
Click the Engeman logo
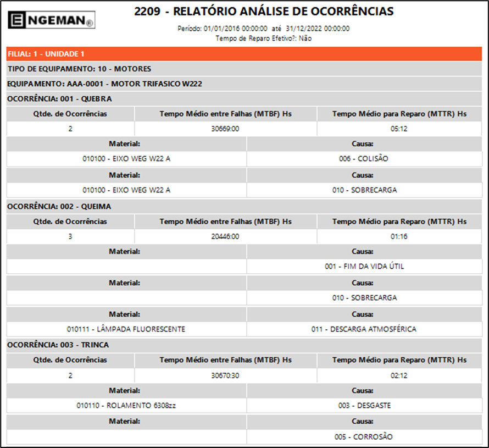52,21
